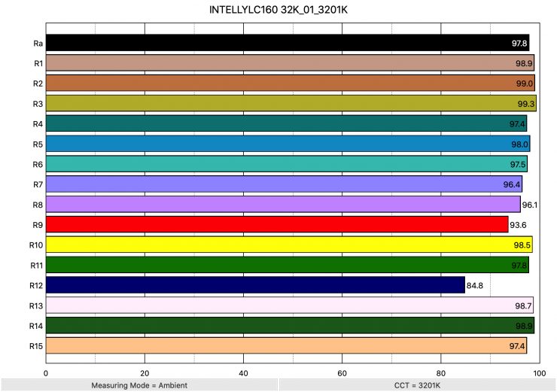This screenshot has width=557, height=392.
Task: Click the black Ra bar
Action: [286, 43]
